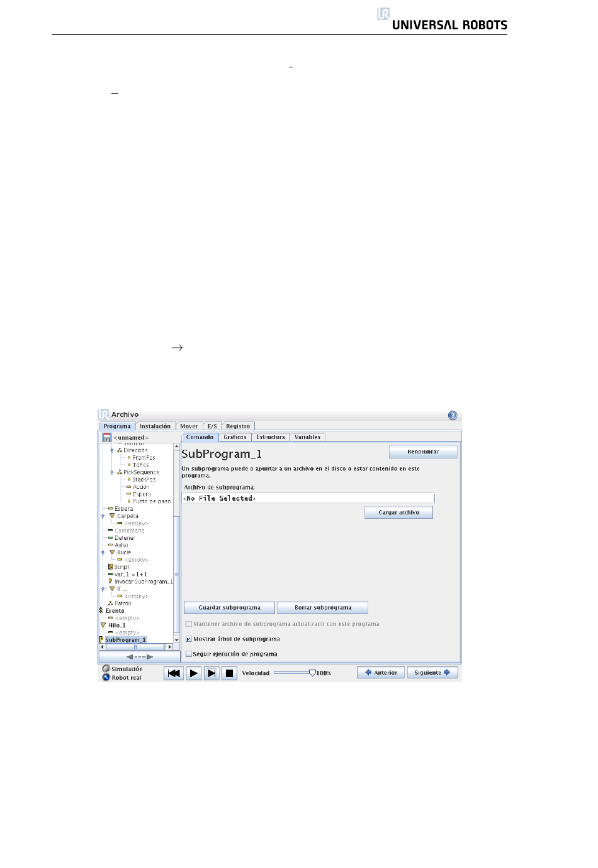Screen dimensions: 598x868
Task: Click the subprogram file path field
Action: 308,498
